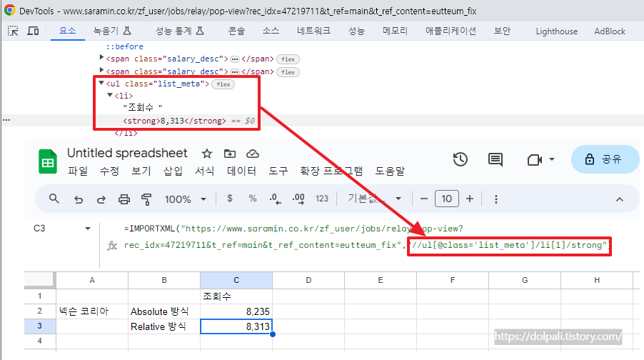This screenshot has width=644, height=360.
Task: Select the strong 8,313 element line
Action: click(174, 121)
